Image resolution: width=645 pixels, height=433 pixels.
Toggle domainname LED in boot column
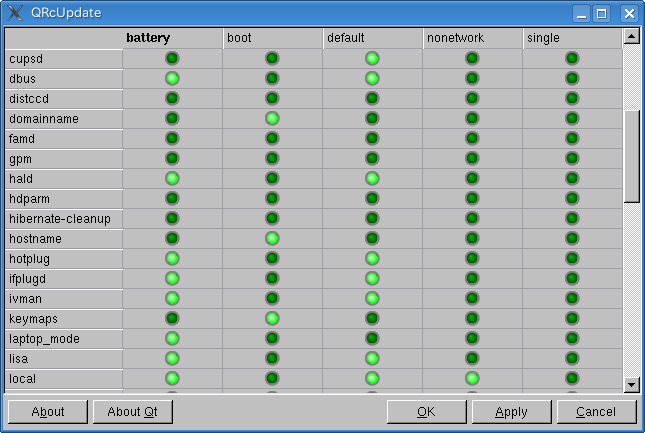click(272, 119)
